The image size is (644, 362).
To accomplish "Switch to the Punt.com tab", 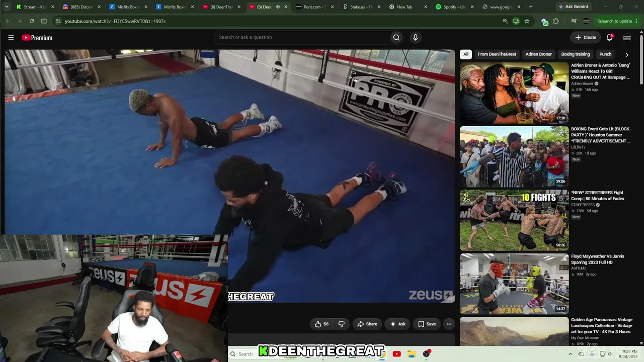I will click(314, 7).
